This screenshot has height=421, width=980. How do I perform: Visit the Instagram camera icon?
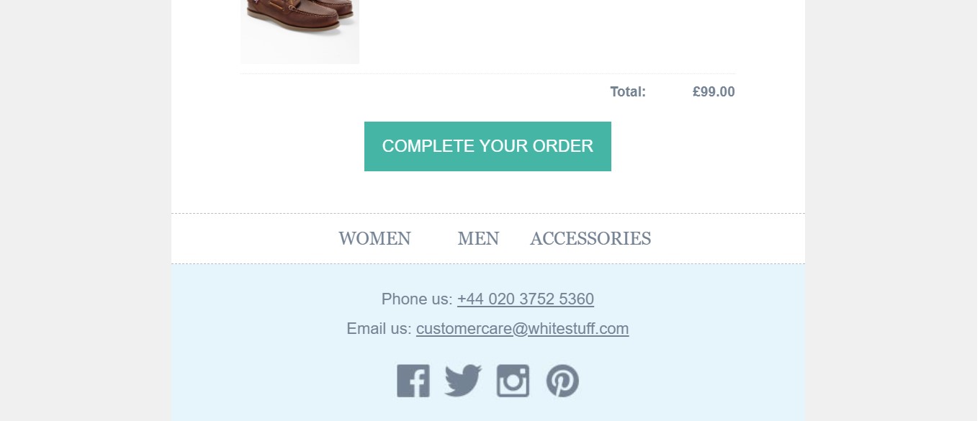[x=513, y=381]
